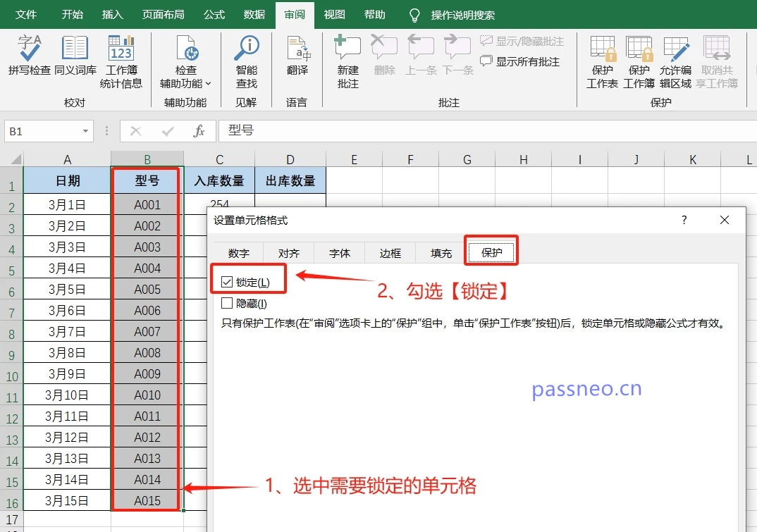757x532 pixels.
Task: Open the Name Box dropdown
Action: click(85, 131)
